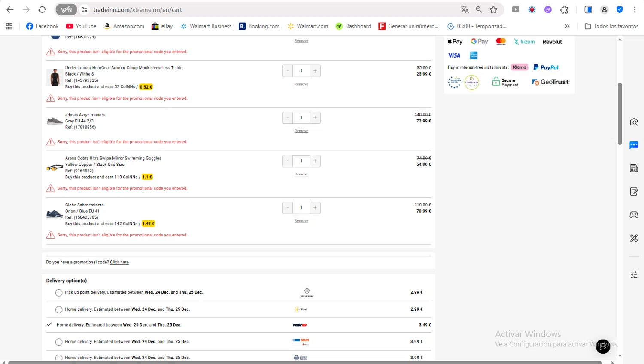Open Todos los favoritos folder
This screenshot has width=644, height=364.
611,26
